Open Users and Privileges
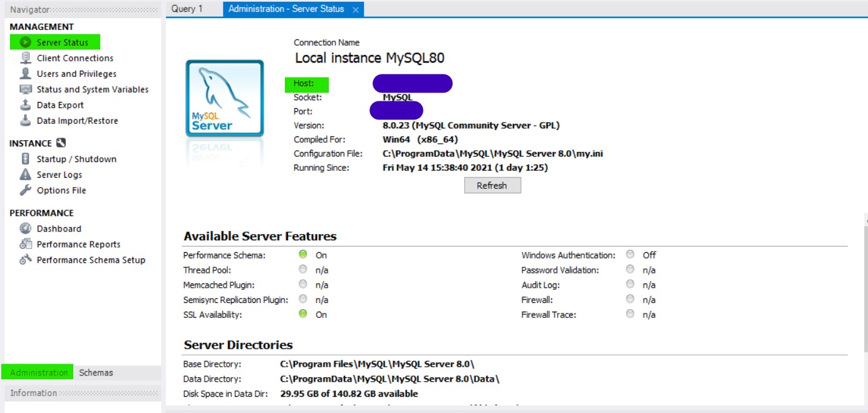 pos(76,74)
